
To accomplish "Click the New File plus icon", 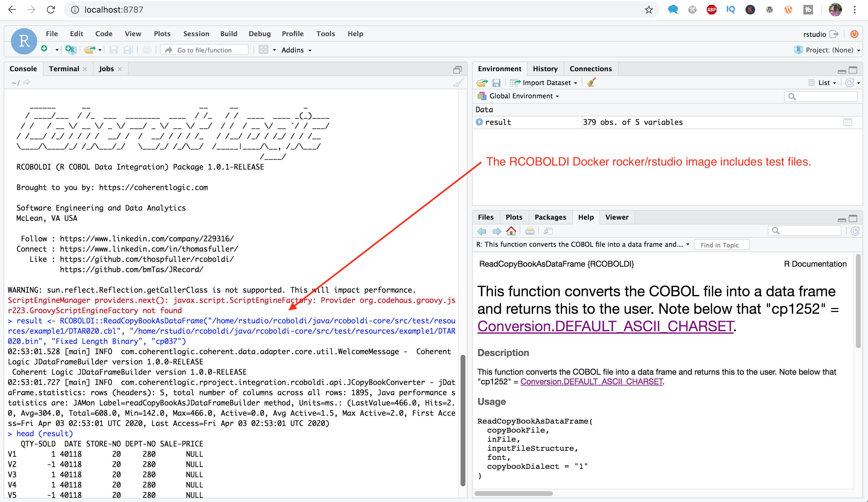I will point(45,49).
